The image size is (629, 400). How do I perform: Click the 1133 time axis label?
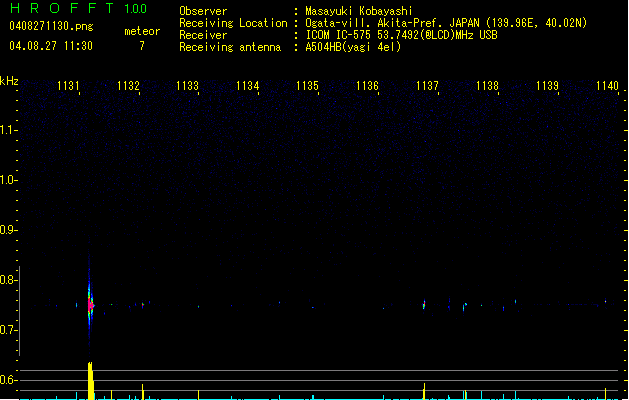tap(187, 86)
